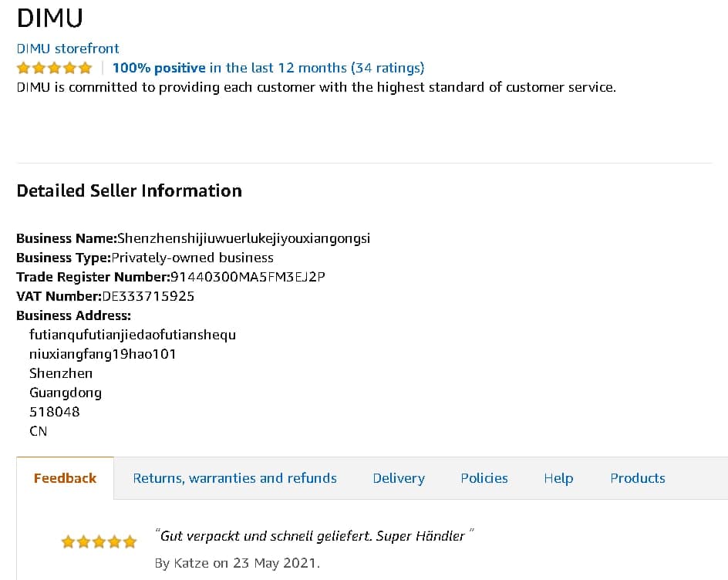This screenshot has width=728, height=580.
Task: Click the "By Katze on 23 May 2021" line
Action: point(237,563)
